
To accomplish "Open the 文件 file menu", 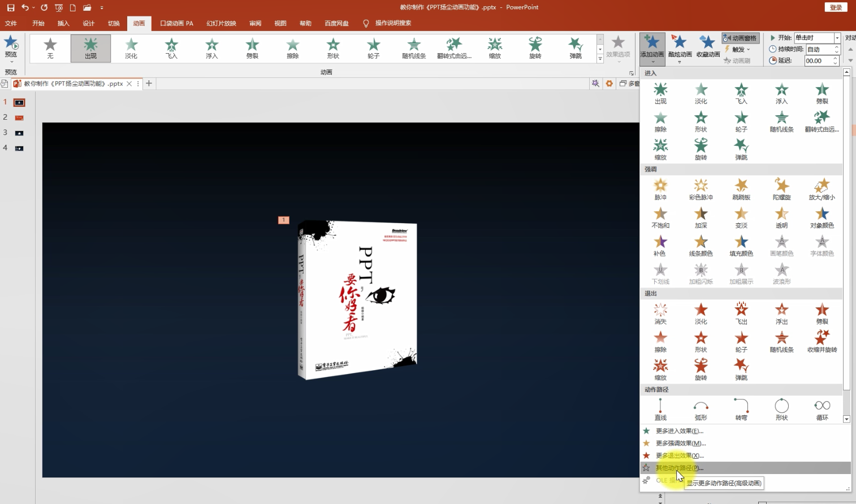I will click(x=11, y=23).
